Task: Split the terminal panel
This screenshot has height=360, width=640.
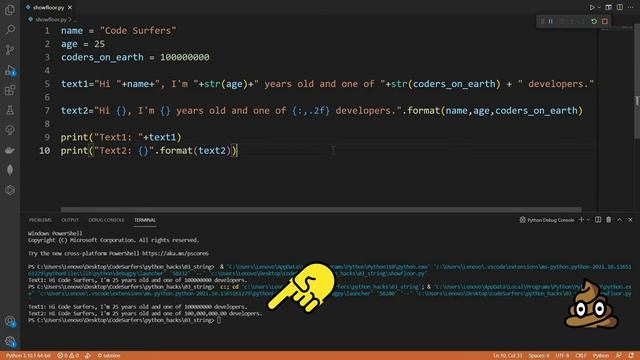Action: pyautogui.click(x=598, y=220)
